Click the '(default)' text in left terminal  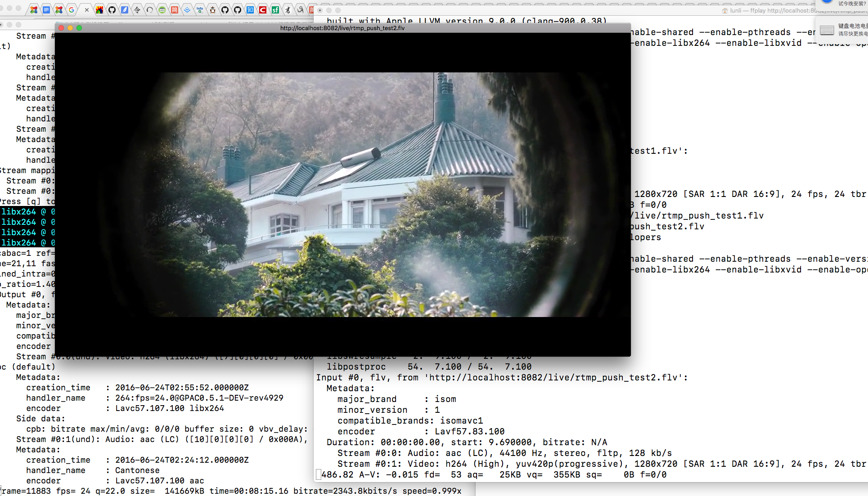point(33,367)
